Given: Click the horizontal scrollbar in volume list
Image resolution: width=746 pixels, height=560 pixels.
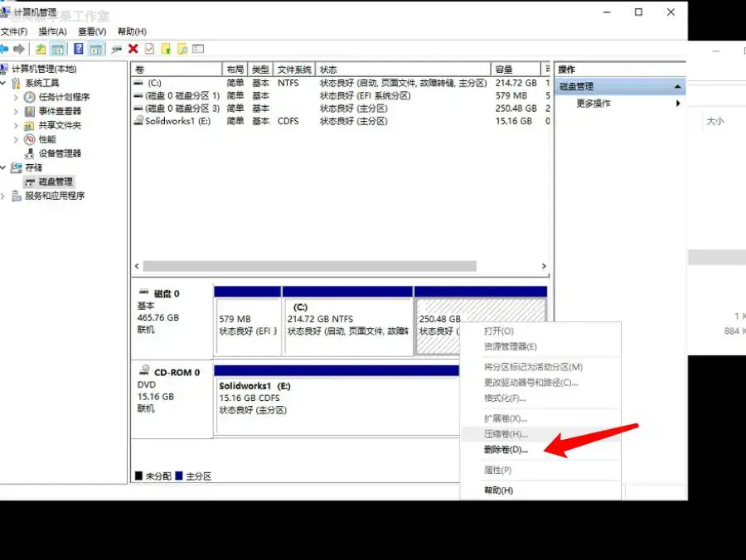Looking at the screenshot, I should click(309, 266).
